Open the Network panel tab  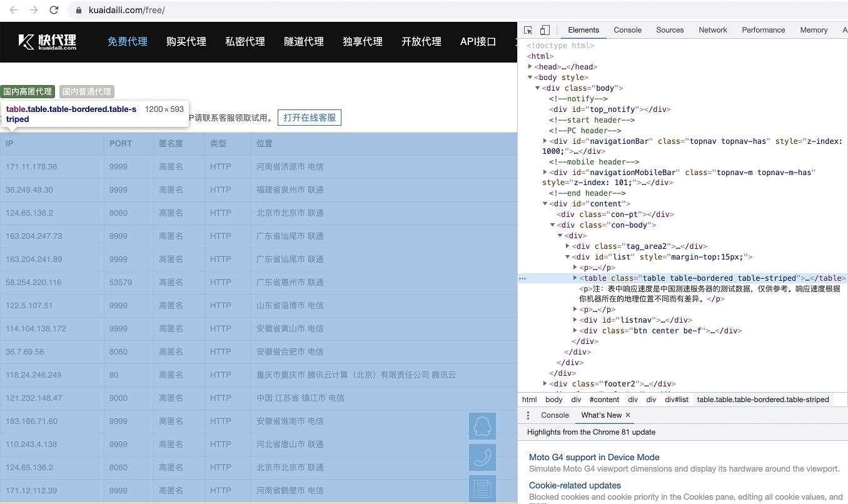click(713, 29)
